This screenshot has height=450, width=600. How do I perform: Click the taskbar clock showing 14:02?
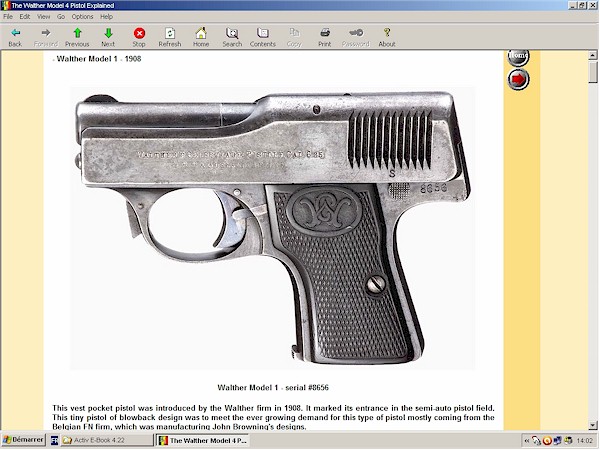point(585,441)
